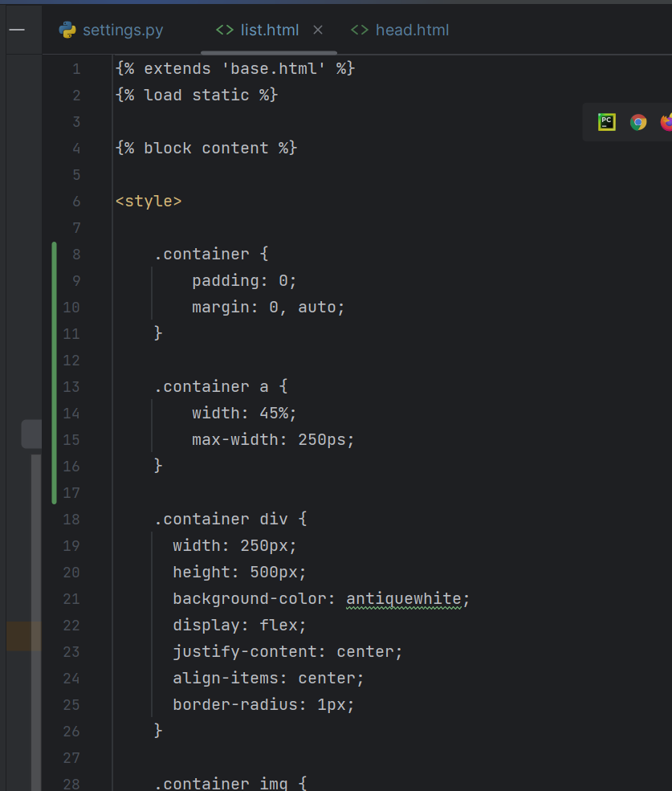Click the 'margin: 0, auto;' declaration
The height and width of the screenshot is (791, 672).
coord(268,308)
